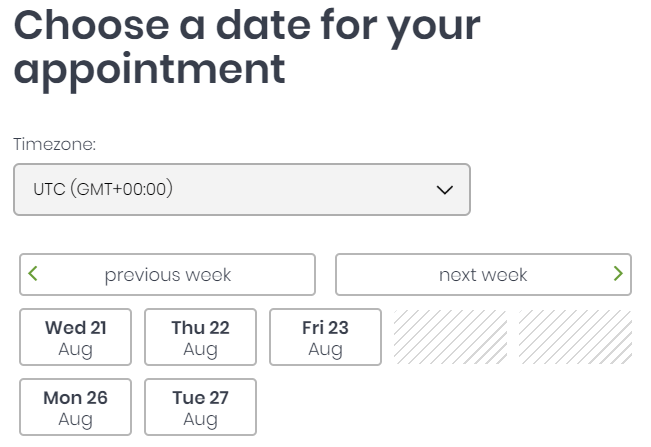Click the word 'appointment' in the heading

point(149,71)
